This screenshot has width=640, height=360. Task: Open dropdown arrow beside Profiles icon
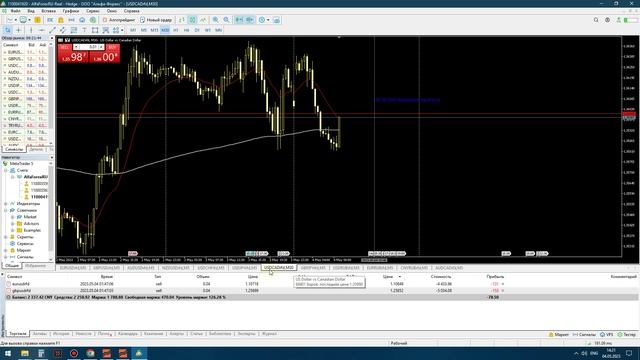tap(29, 20)
